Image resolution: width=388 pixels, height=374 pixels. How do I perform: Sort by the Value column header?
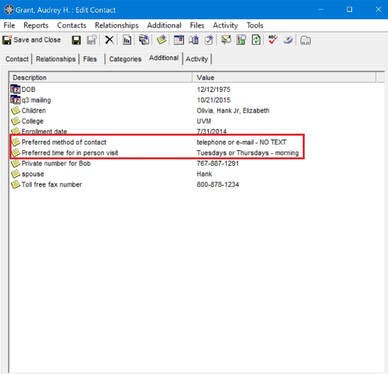point(284,77)
